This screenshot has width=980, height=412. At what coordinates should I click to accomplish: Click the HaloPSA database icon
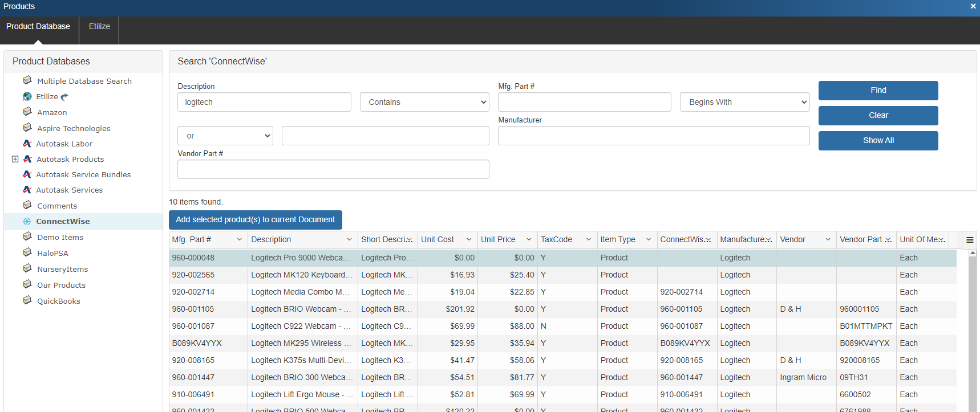point(27,252)
